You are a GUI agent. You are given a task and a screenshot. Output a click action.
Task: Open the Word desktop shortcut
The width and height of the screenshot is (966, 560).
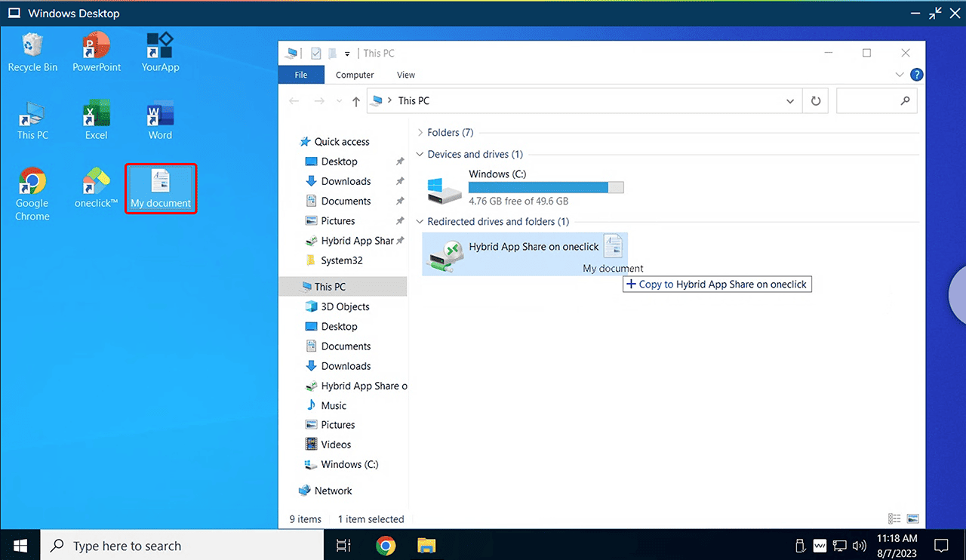[x=160, y=119]
